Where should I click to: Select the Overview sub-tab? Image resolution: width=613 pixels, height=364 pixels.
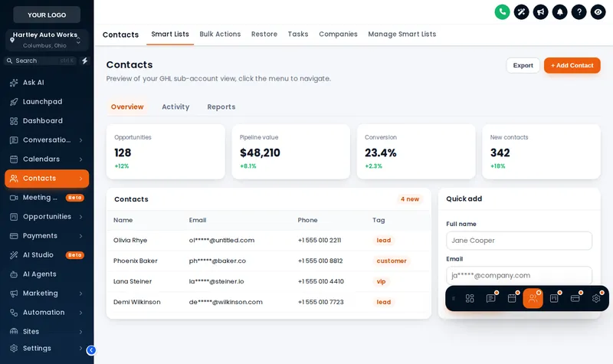click(x=127, y=107)
